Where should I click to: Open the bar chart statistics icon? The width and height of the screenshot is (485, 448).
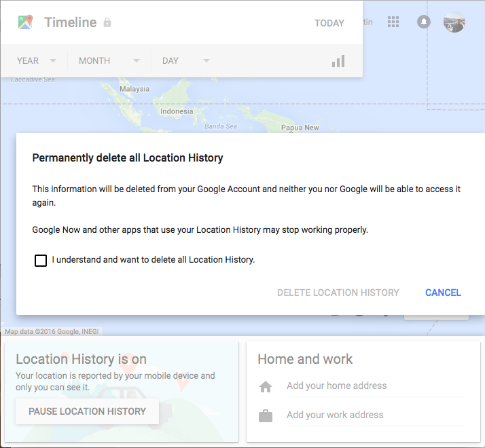point(338,61)
